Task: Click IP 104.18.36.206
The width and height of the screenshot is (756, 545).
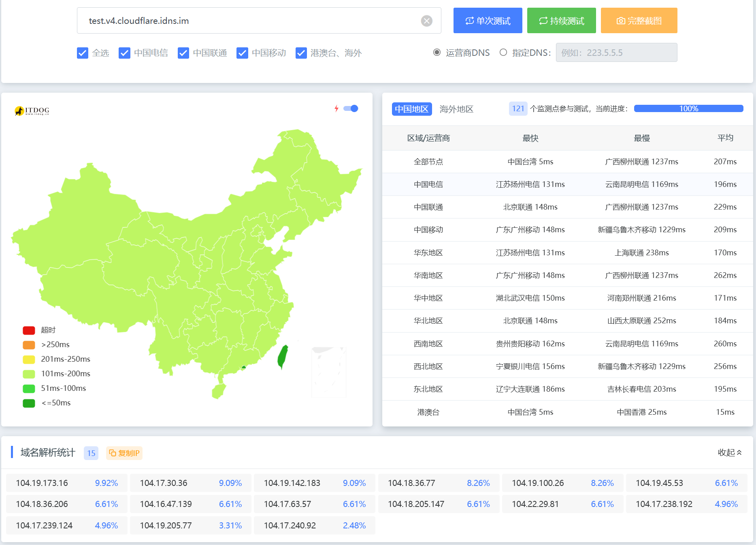Action: coord(42,504)
